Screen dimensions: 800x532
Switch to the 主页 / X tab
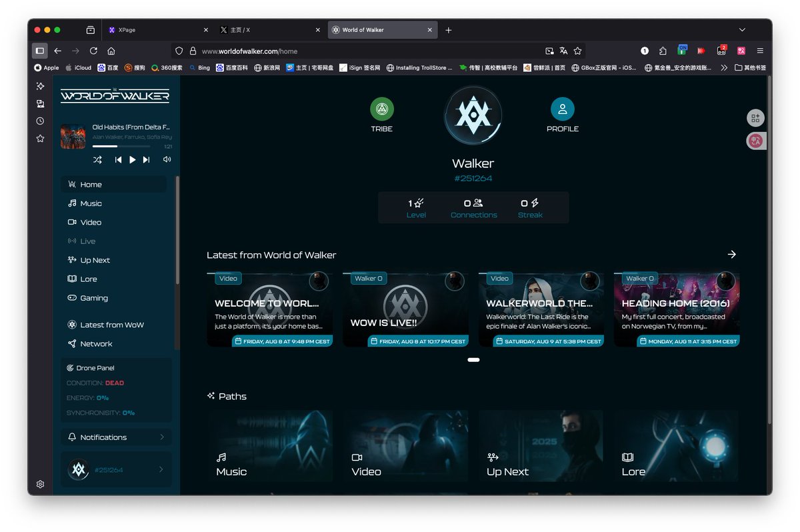(269, 30)
